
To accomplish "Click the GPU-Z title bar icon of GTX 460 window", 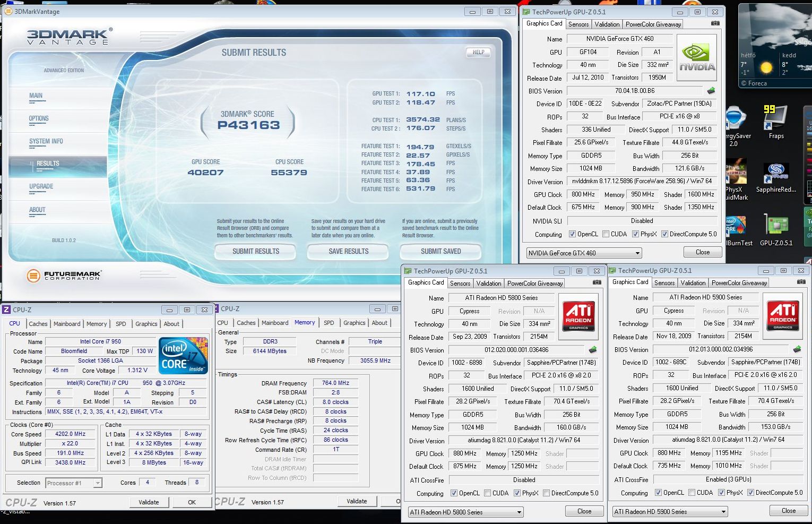I will click(x=526, y=12).
